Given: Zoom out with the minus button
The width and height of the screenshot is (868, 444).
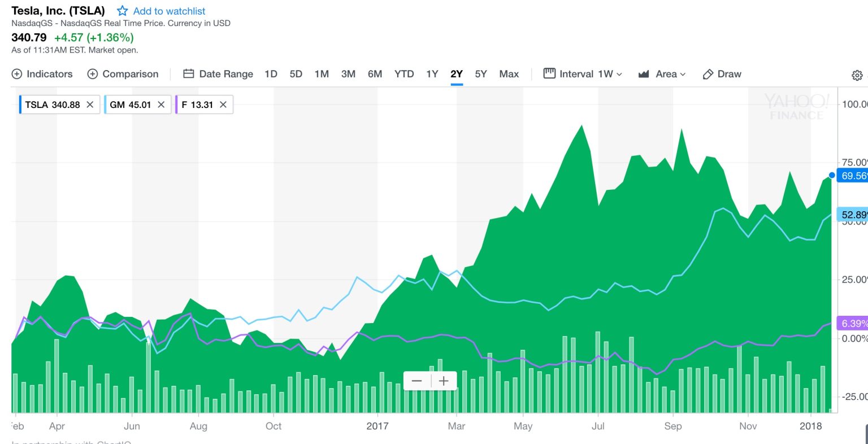Looking at the screenshot, I should tap(417, 381).
